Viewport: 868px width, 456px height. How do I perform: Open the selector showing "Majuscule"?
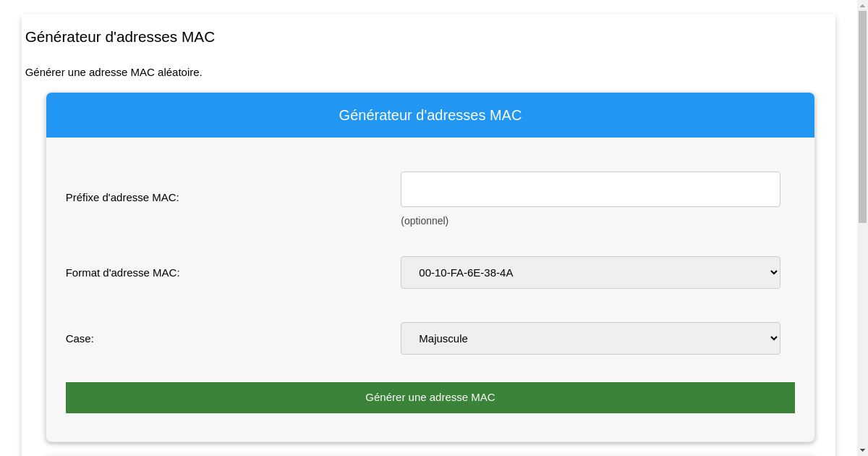pyautogui.click(x=590, y=338)
